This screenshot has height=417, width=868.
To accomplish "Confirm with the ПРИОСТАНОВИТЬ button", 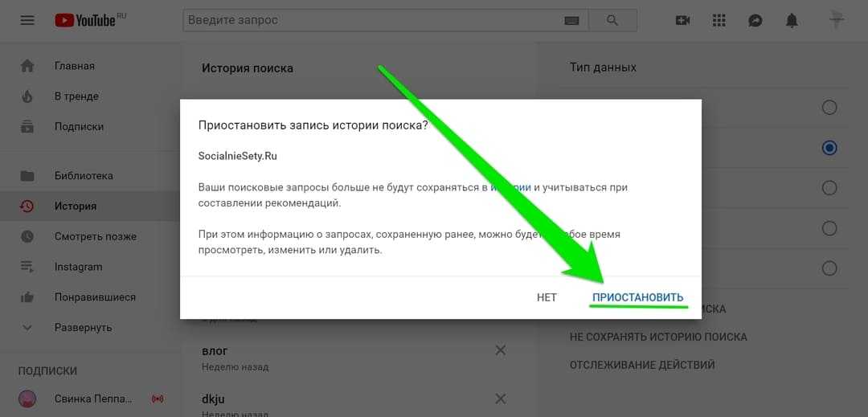I will [637, 297].
